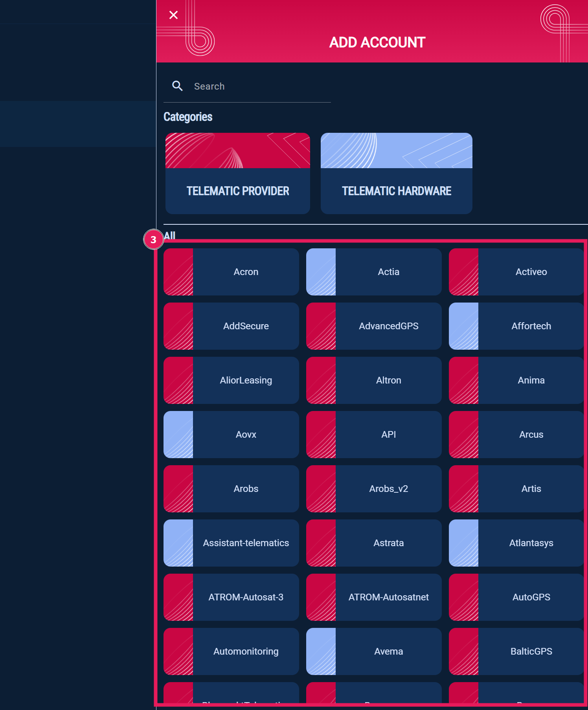Select the Telematic Provider category
This screenshot has width=588, height=710.
coord(237,191)
